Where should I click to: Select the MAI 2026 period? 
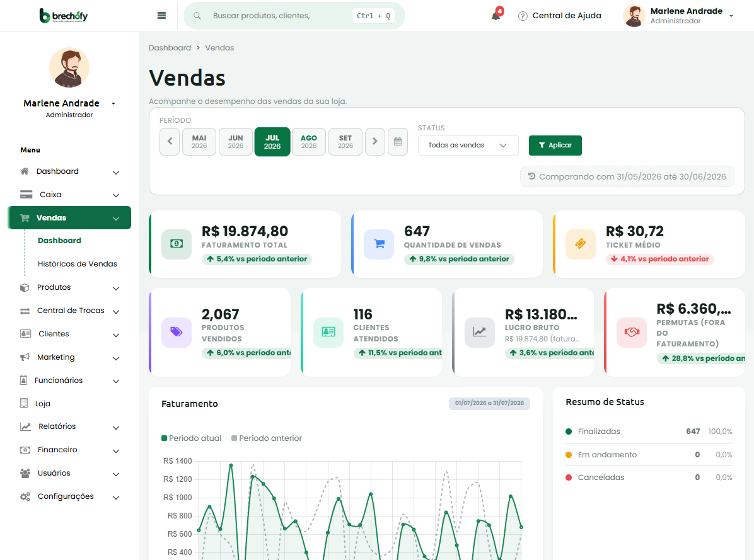point(199,142)
